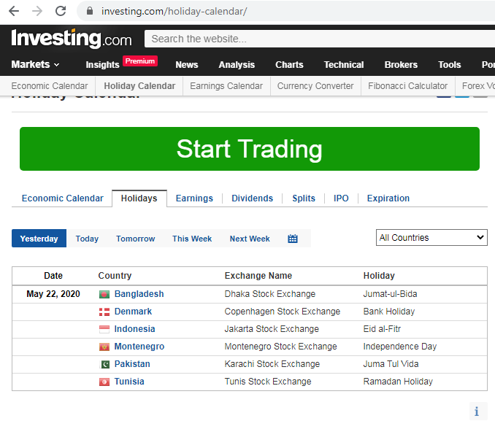Open the Tools menu
Screen dimensions: 495x448
click(x=449, y=65)
